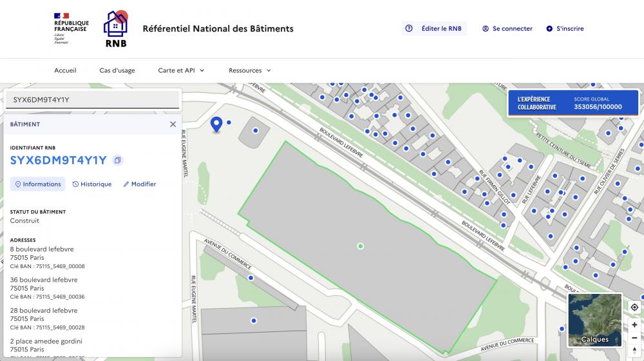
Task: Click the geolocate target icon
Action: [634, 307]
